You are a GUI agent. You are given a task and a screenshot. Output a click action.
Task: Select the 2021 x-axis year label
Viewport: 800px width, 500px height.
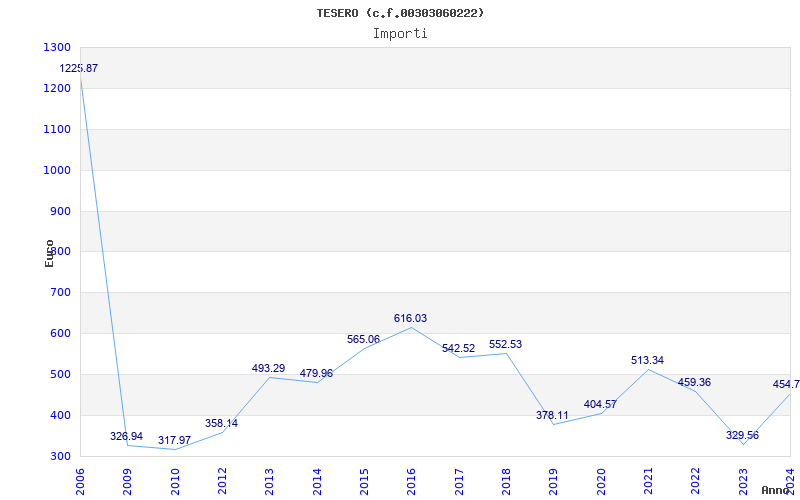(x=648, y=482)
